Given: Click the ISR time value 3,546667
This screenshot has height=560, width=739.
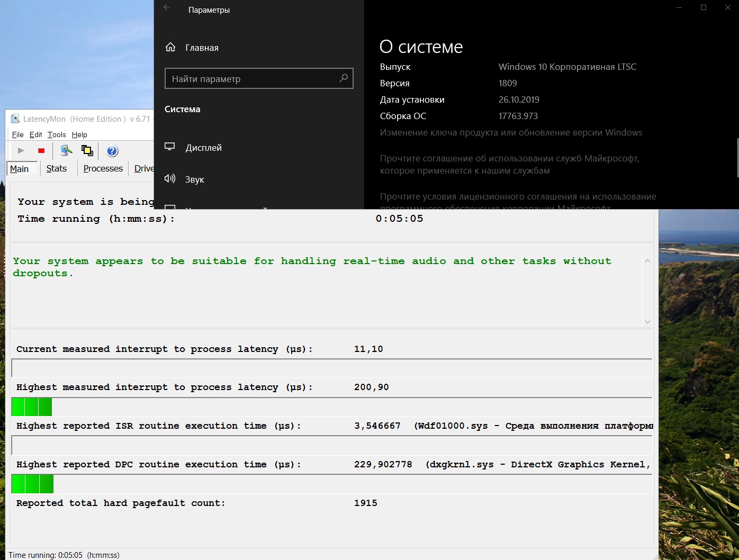Looking at the screenshot, I should point(377,426).
